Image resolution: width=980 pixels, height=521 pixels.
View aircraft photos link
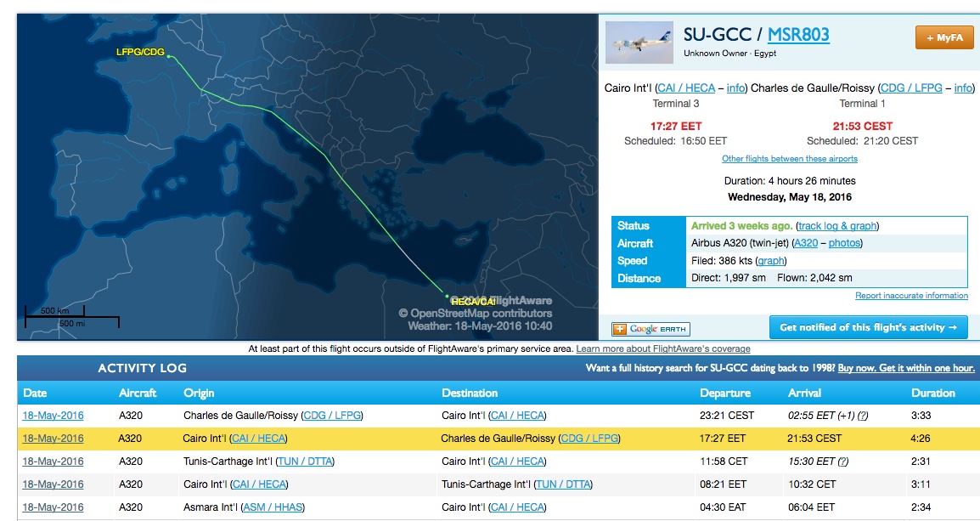pos(844,243)
